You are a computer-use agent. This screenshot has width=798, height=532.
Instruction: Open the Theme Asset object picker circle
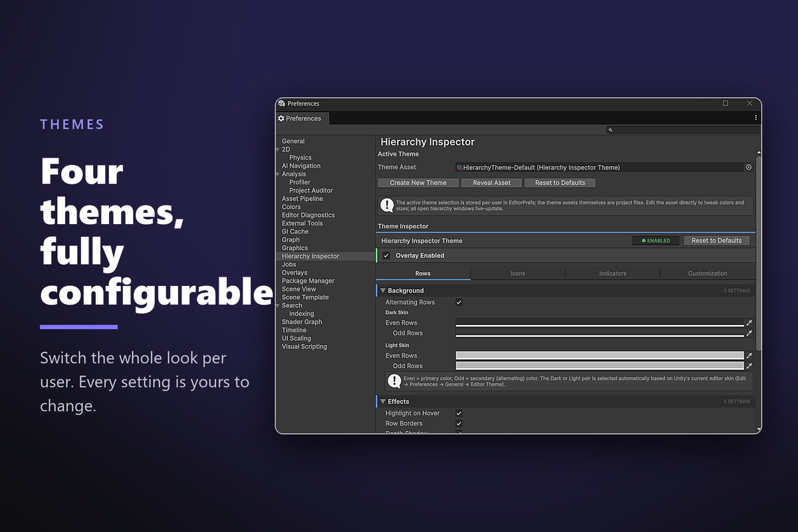click(749, 168)
